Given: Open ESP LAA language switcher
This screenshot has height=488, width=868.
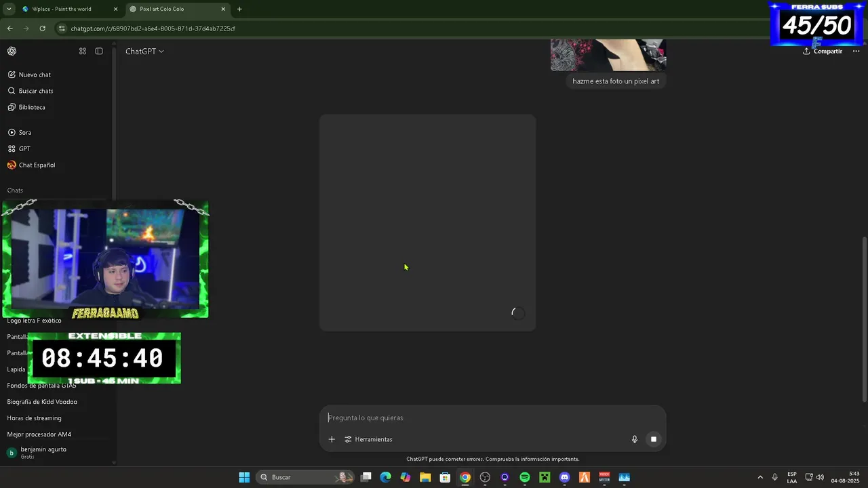Looking at the screenshot, I should (792, 477).
